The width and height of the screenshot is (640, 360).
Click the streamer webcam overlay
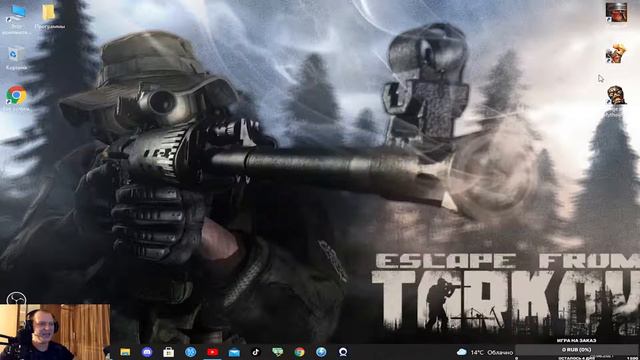click(x=55, y=332)
